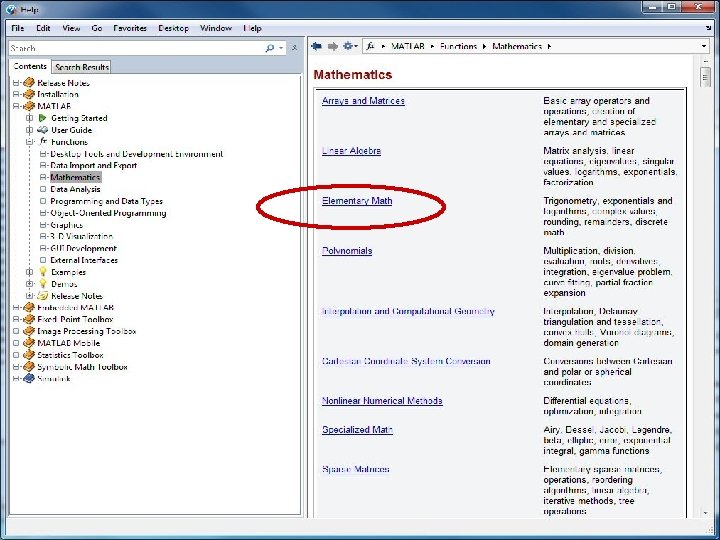Viewport: 720px width, 540px height.
Task: Select External Interfaces tree item
Action: [x=84, y=260]
